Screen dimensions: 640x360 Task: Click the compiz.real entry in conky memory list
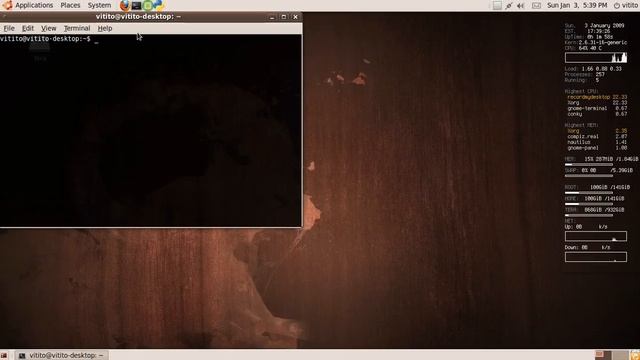pyautogui.click(x=597, y=137)
